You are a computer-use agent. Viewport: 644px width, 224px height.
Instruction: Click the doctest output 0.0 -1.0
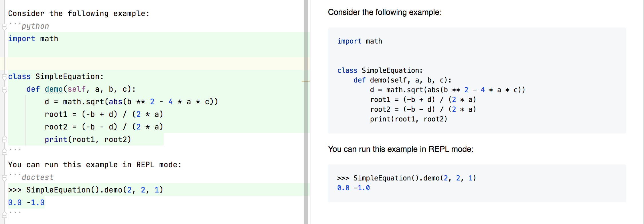coord(26,202)
